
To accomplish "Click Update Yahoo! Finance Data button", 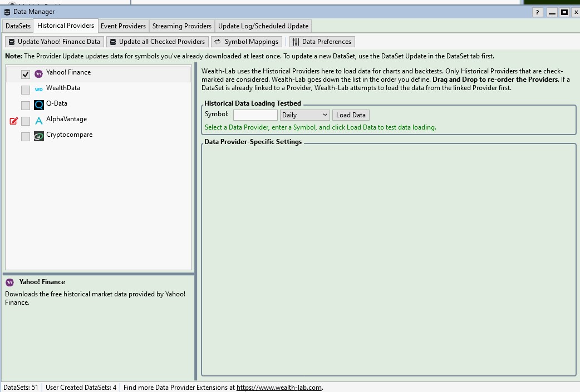I will [x=55, y=42].
